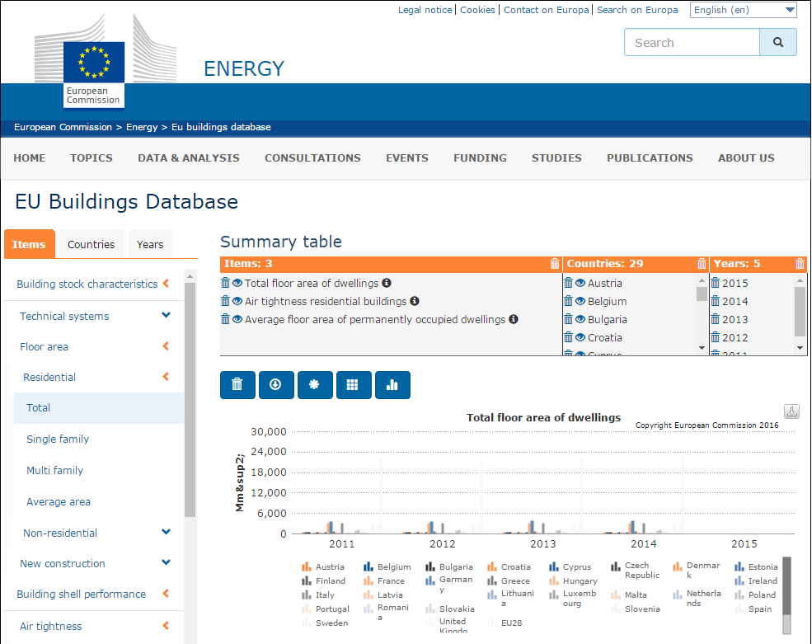
Task: Remove year 2012 from list
Action: [x=716, y=337]
